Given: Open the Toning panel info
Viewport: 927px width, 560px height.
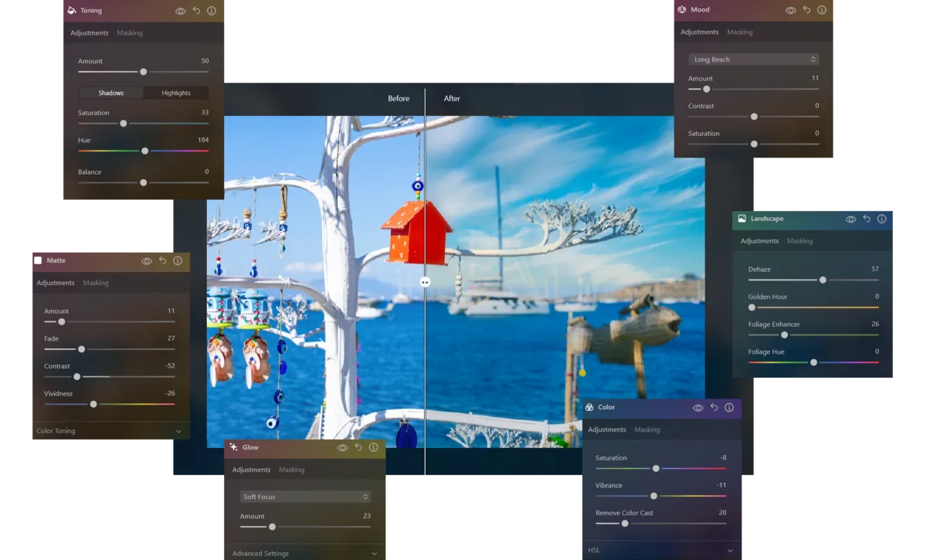Looking at the screenshot, I should 211,11.
